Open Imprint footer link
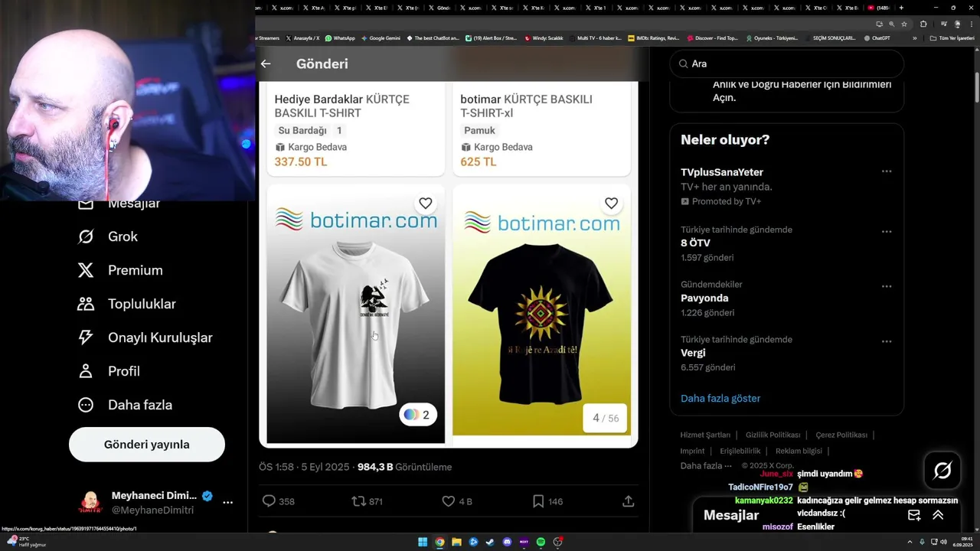Image resolution: width=980 pixels, height=551 pixels. click(692, 451)
